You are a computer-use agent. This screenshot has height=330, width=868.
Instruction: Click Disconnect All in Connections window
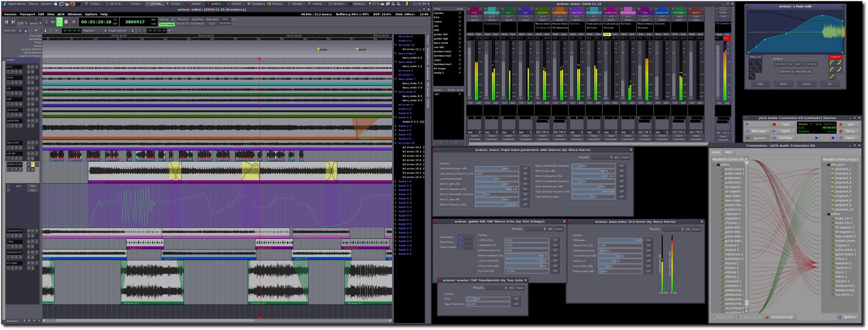pyautogui.click(x=780, y=317)
